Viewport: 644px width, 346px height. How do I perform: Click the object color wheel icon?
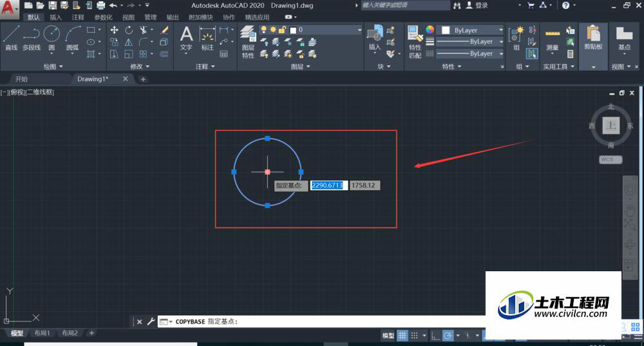click(430, 30)
